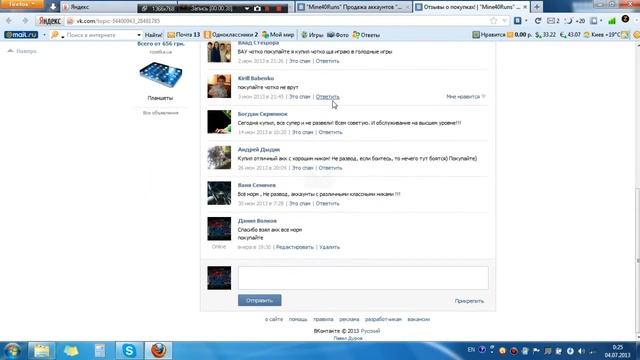Click Редактировать on Данил Волков's comment
The width and height of the screenshot is (640, 360).
[x=295, y=247]
